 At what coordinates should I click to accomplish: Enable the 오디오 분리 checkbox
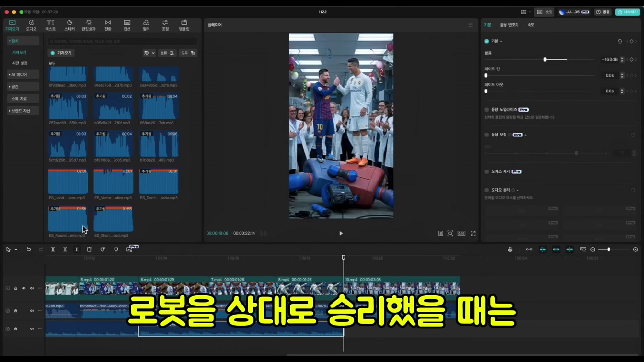487,190
